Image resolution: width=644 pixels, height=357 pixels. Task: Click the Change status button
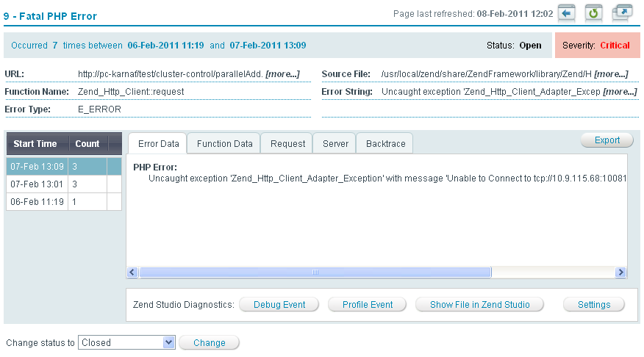(209, 342)
